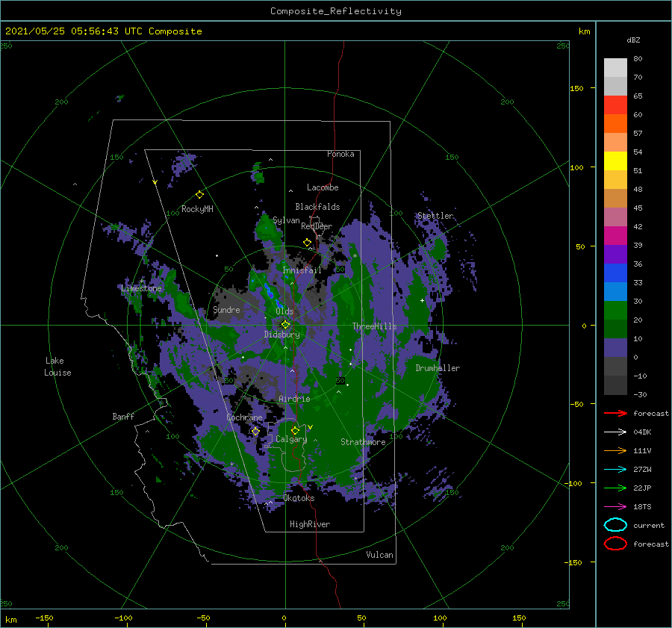Click the Strathmore label
This screenshot has width=672, height=628.
click(363, 442)
